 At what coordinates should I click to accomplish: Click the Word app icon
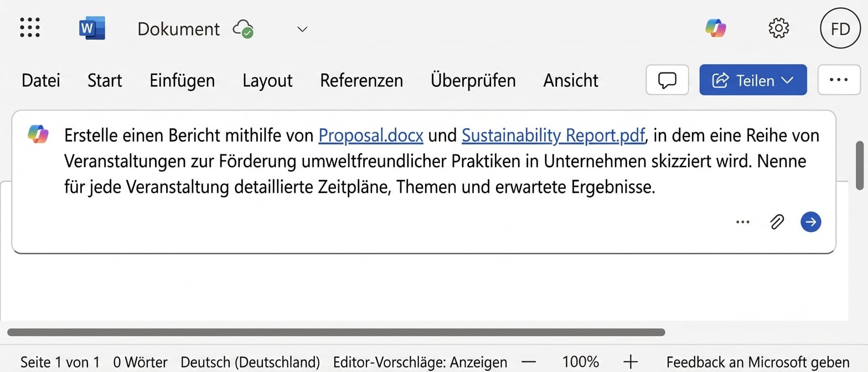pos(92,28)
